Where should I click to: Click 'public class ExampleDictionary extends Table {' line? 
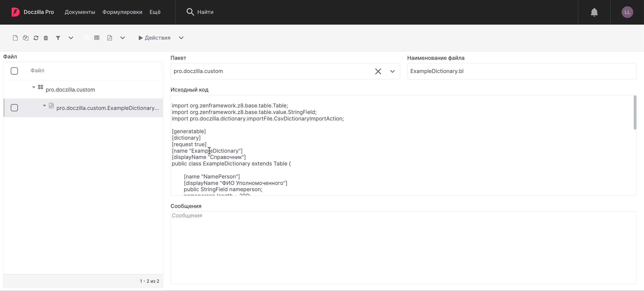pos(231,163)
